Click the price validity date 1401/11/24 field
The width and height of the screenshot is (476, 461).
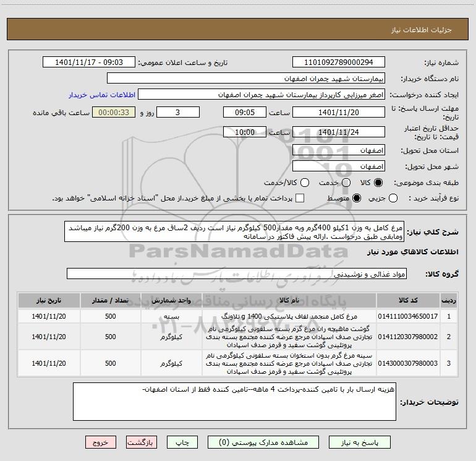[x=339, y=132]
